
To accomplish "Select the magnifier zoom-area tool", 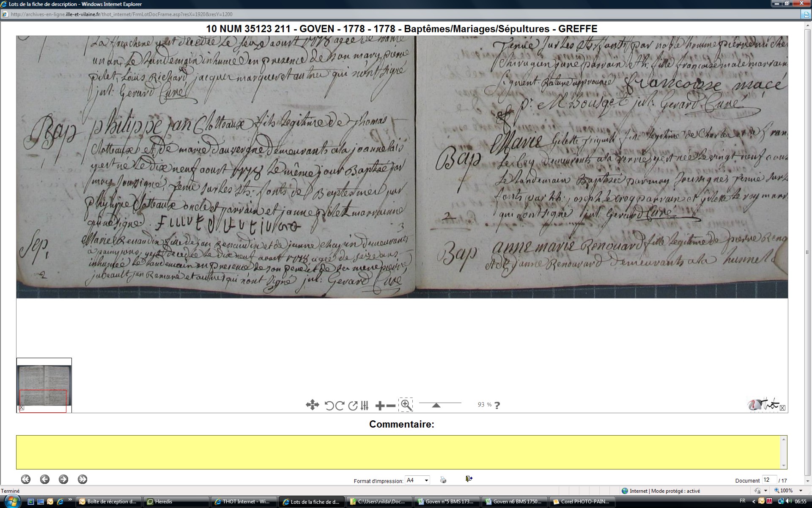I will tap(406, 405).
